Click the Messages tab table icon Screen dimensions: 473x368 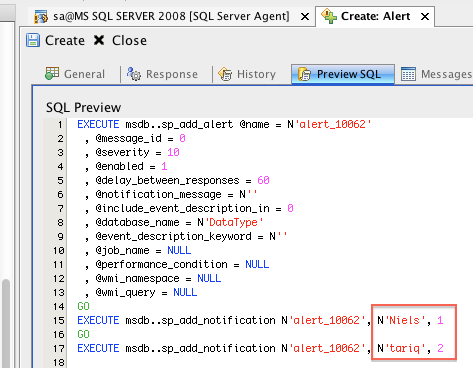coord(408,74)
